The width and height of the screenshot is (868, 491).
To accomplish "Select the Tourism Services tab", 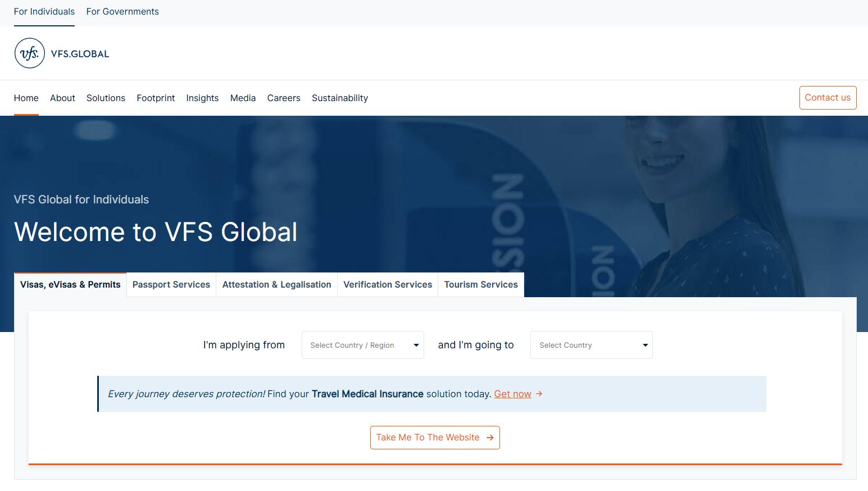I will coord(481,285).
